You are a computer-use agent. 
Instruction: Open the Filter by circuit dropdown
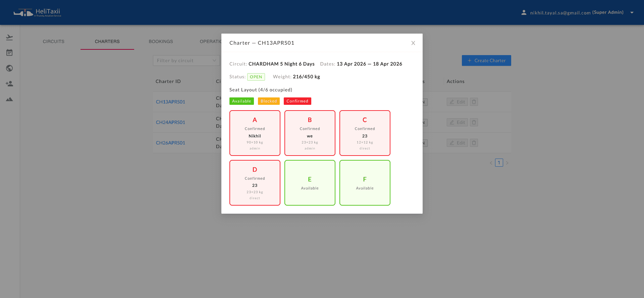tap(186, 60)
